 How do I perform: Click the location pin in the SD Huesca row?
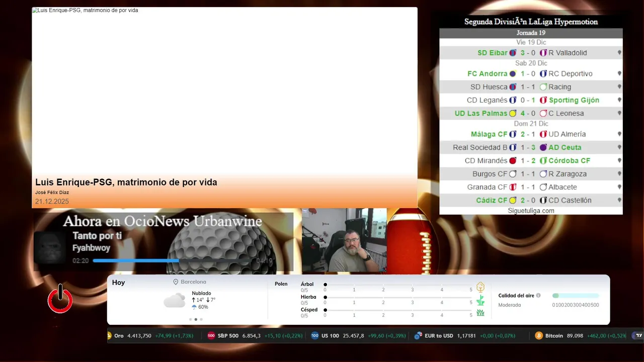pos(619,87)
